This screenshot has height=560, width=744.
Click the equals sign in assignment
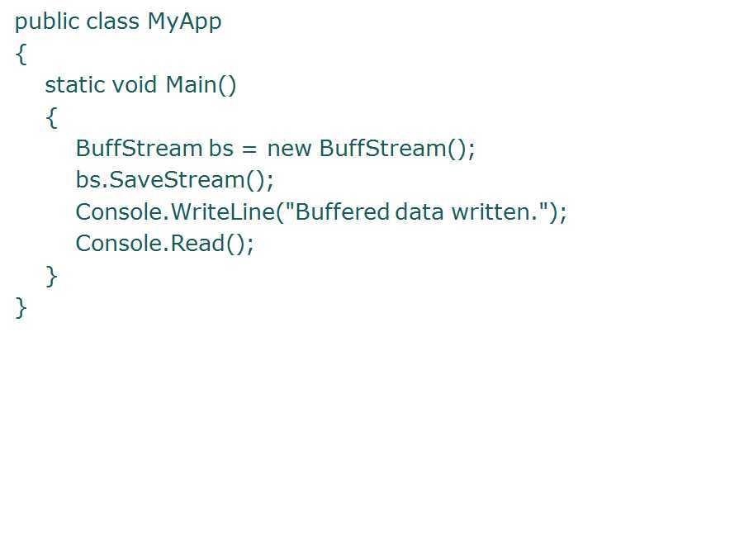coord(249,149)
